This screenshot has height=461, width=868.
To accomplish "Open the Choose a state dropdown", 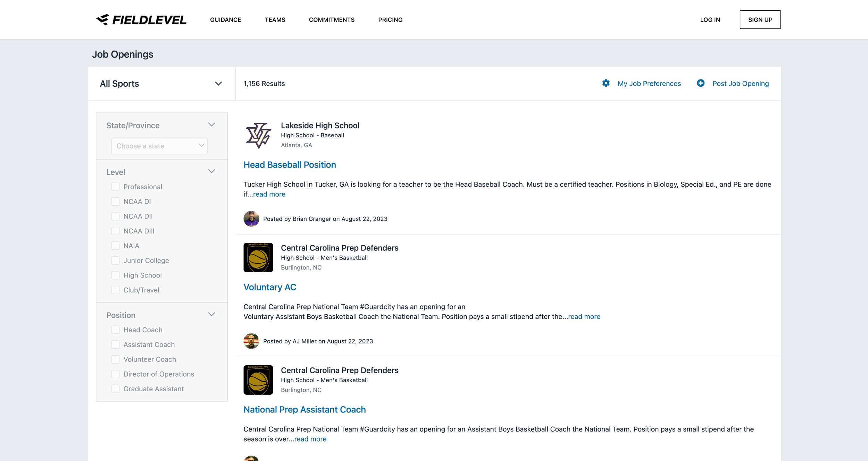I will (159, 146).
